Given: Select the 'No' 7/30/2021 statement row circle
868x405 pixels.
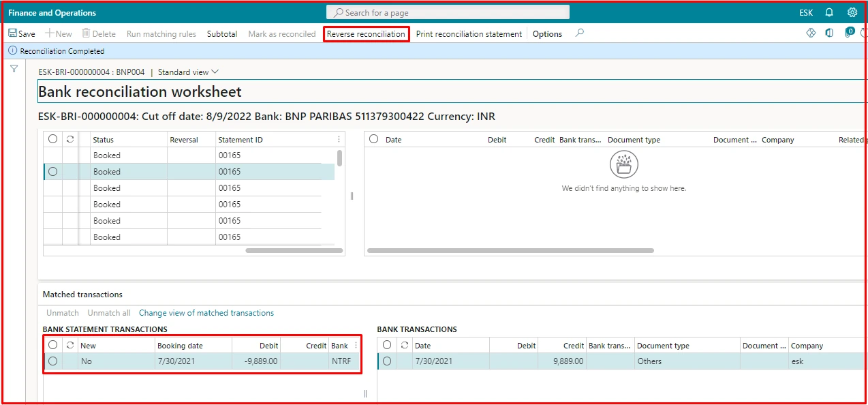Looking at the screenshot, I should [x=52, y=361].
